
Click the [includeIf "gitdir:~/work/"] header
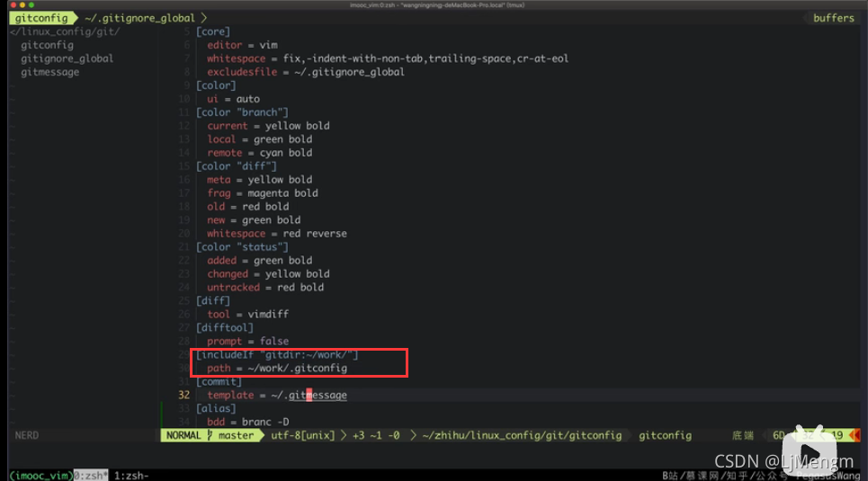click(277, 355)
